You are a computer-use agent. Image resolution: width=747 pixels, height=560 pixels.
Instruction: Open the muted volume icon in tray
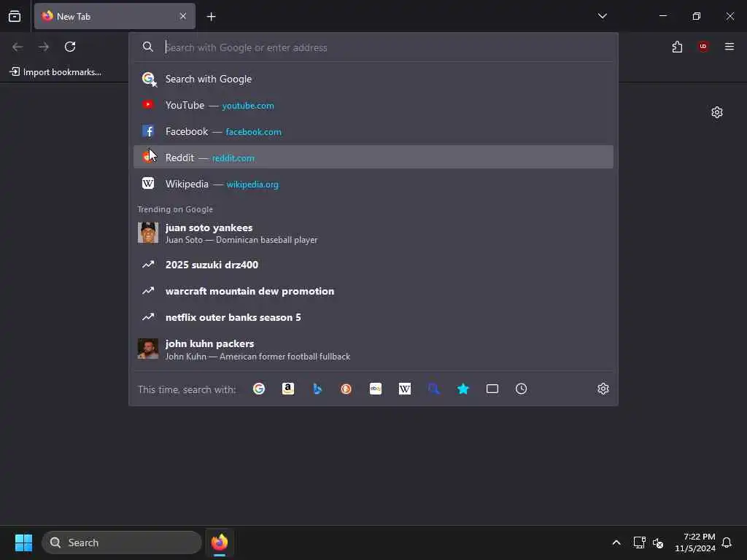click(x=658, y=542)
